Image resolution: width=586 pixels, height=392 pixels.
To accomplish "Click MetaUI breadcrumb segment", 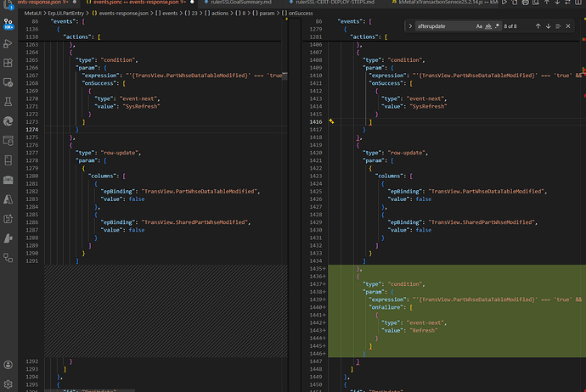I will click(32, 13).
